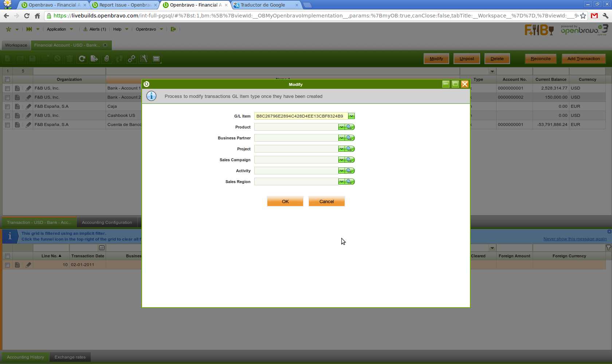The image size is (612, 364).
Task: Open the Type column filter dropdown arrow
Action: point(492,71)
